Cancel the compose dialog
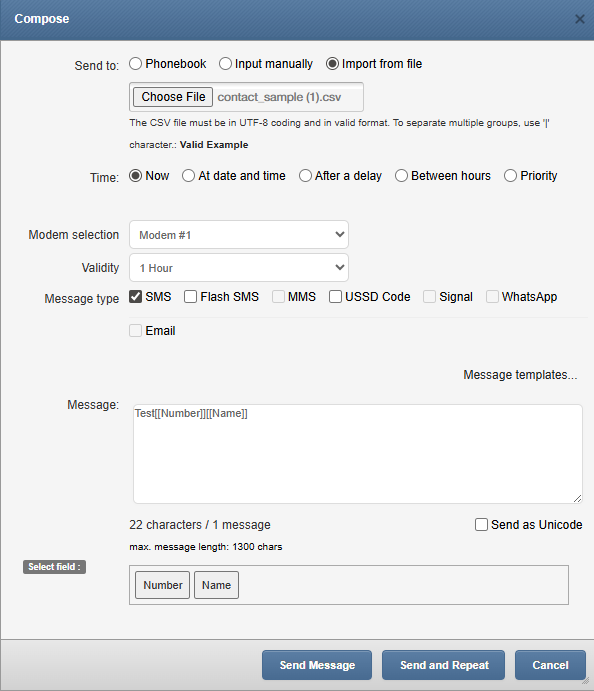Viewport: 594px width, 691px height. pos(550,665)
